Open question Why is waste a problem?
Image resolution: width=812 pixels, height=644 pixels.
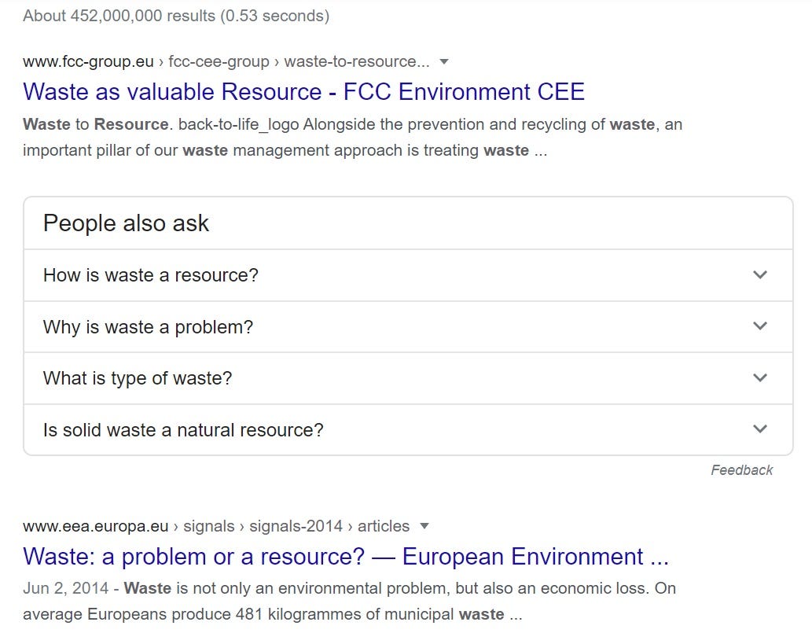click(408, 327)
